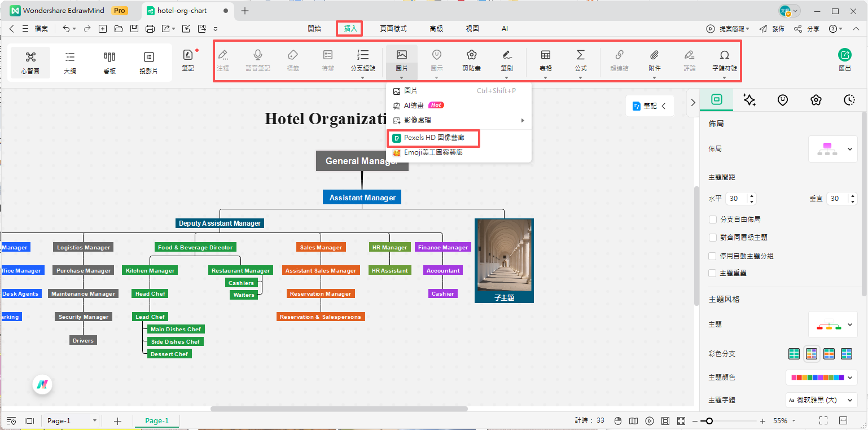Open the 主題顏色 color palette strip
868x430 pixels.
click(x=821, y=377)
